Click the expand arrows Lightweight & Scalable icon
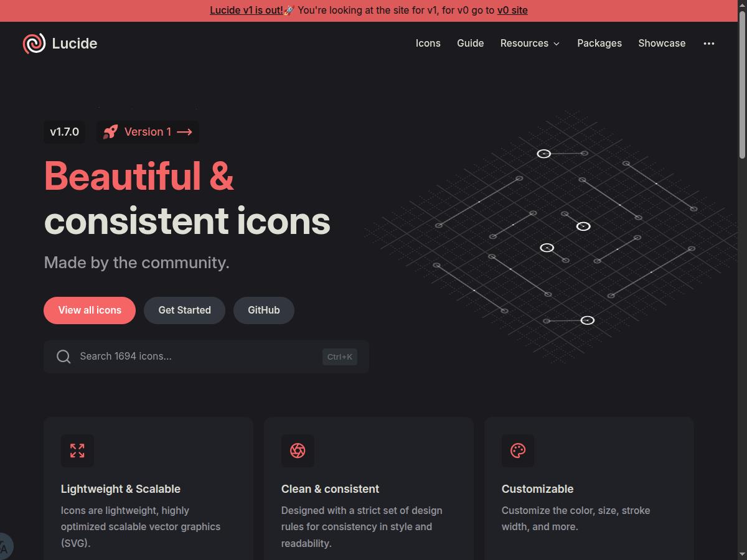747x560 pixels. 77,450
